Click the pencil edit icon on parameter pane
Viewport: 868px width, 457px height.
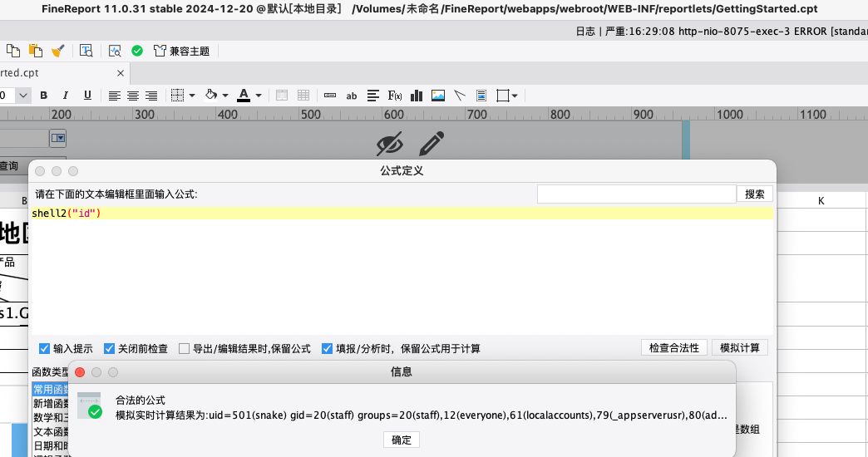432,143
